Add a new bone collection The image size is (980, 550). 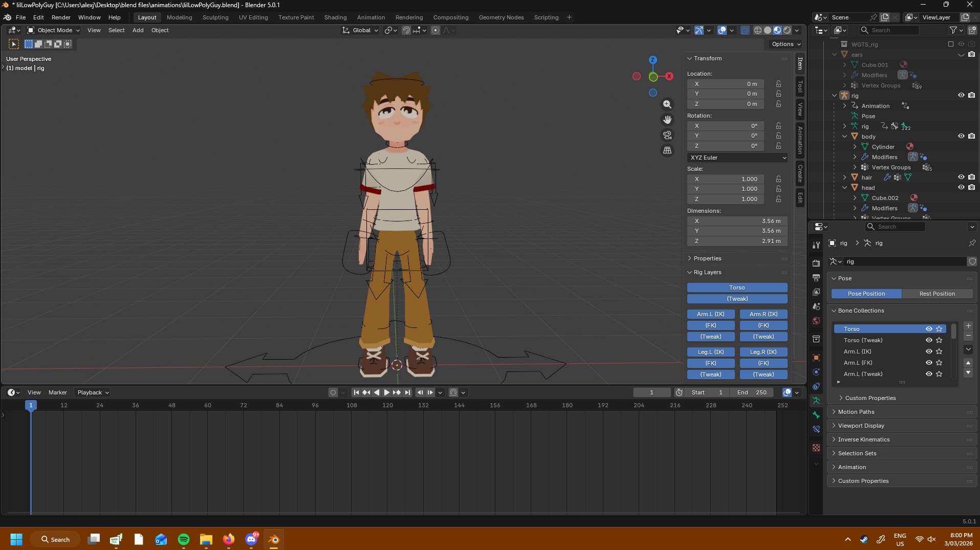pos(968,326)
